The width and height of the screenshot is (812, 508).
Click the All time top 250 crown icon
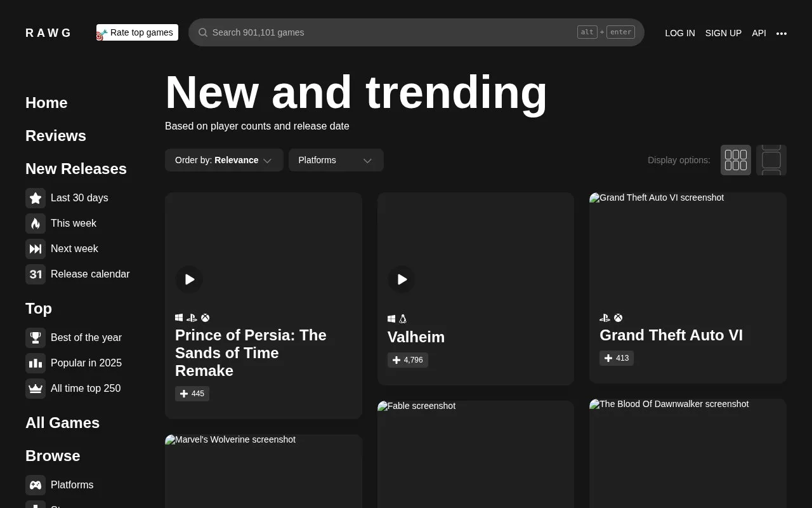click(36, 389)
